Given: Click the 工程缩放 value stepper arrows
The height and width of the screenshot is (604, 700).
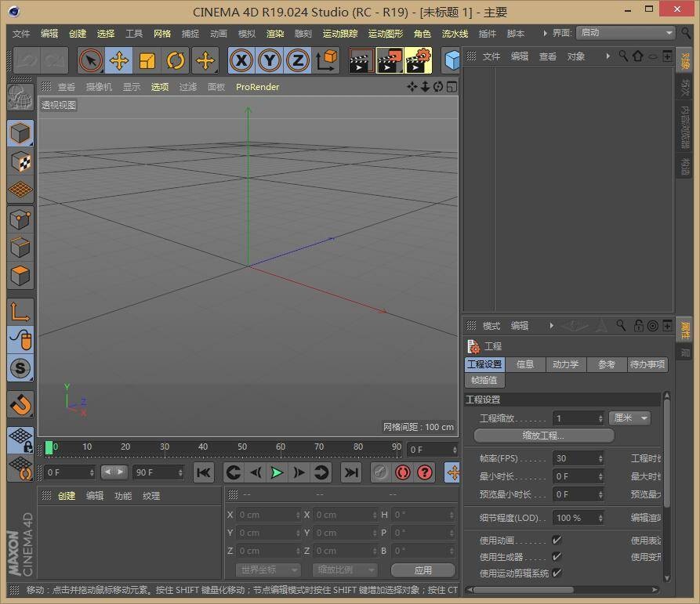Looking at the screenshot, I should tap(600, 418).
